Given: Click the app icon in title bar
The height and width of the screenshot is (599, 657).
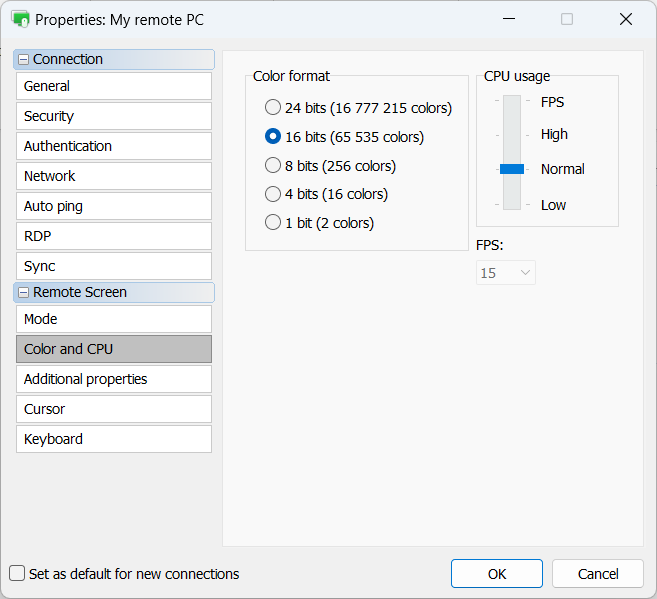Looking at the screenshot, I should point(20,19).
